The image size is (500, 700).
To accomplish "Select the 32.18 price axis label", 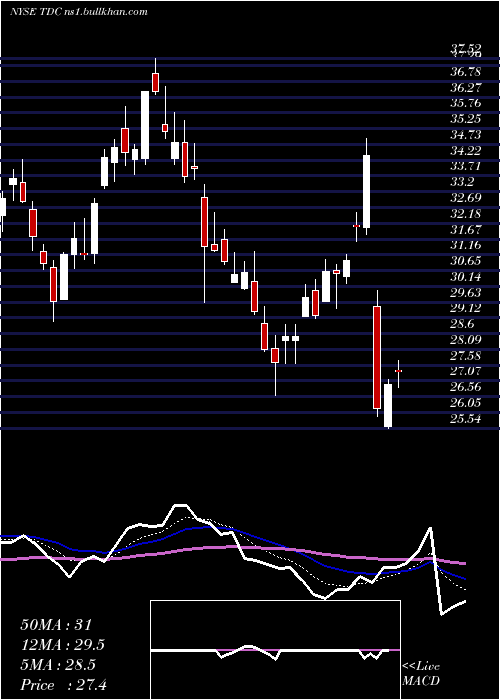I will [x=466, y=214].
